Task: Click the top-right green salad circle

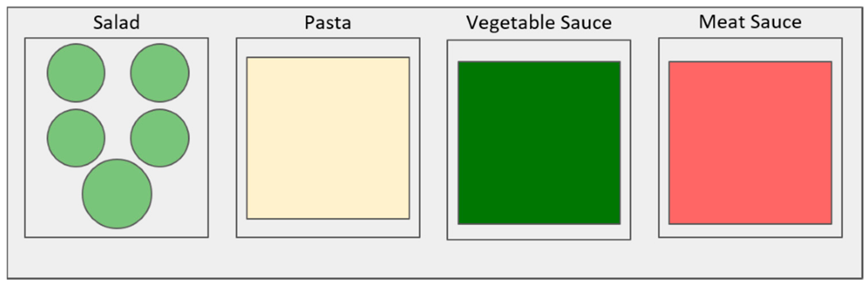Action: 160,73
